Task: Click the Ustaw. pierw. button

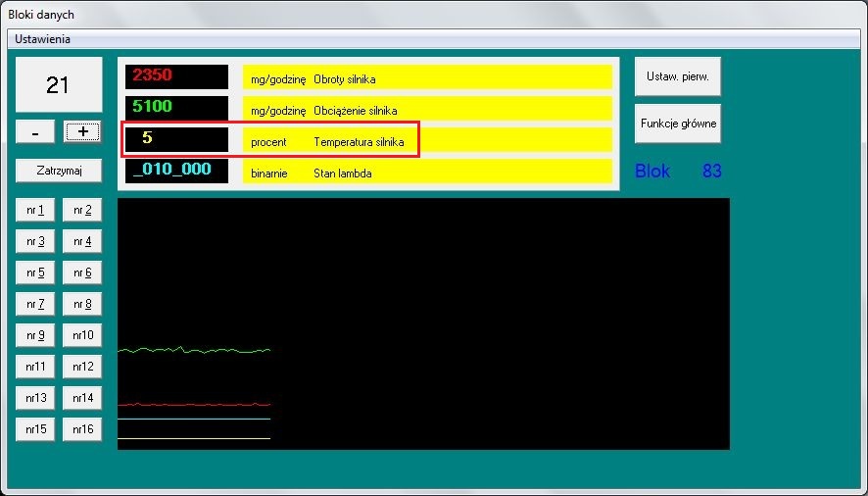Action: [x=678, y=76]
